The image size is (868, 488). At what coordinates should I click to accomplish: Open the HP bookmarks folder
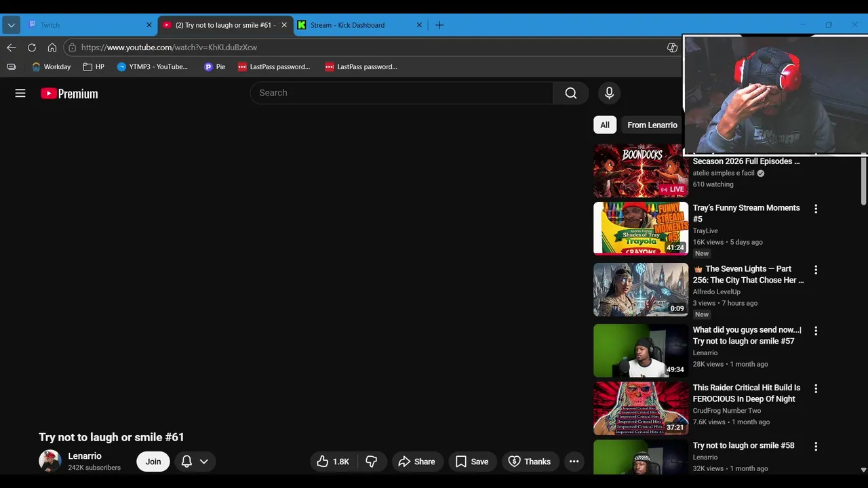point(94,66)
